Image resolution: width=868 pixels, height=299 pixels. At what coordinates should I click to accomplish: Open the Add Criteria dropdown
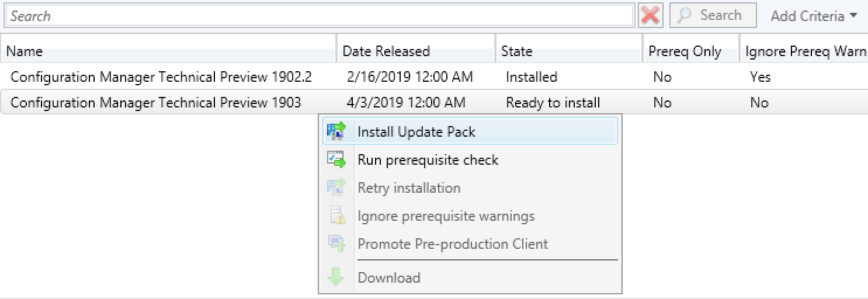click(x=814, y=16)
